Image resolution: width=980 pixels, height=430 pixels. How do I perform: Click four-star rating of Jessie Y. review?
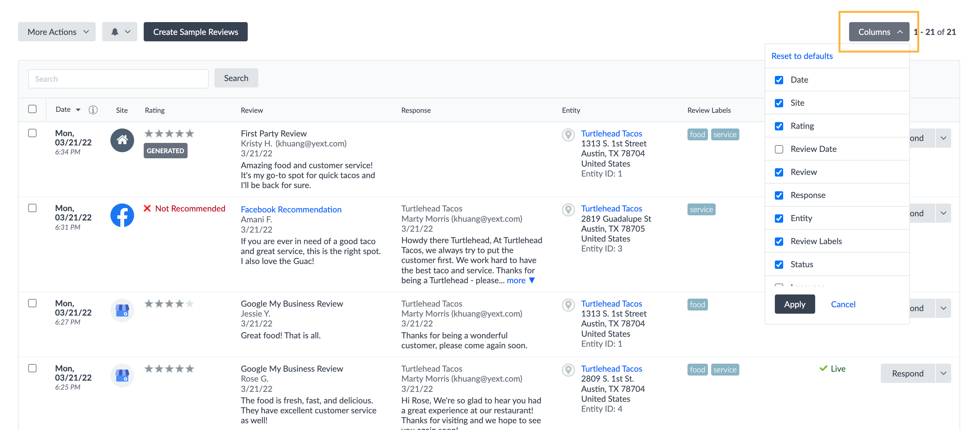169,303
